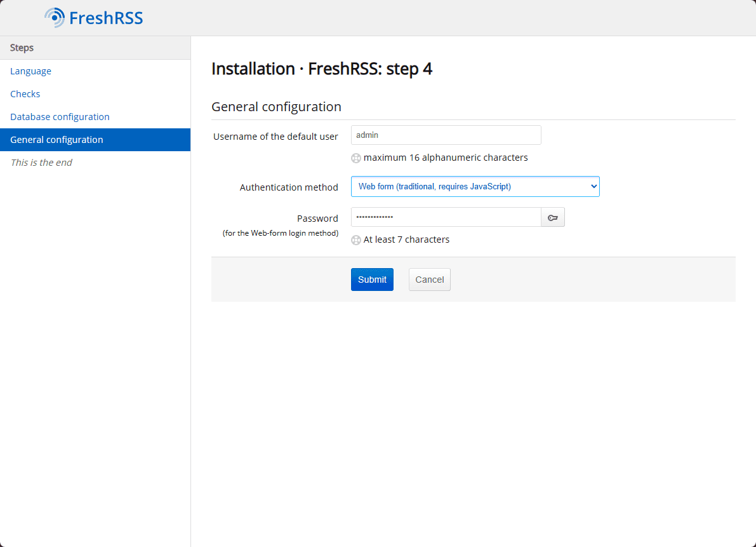The image size is (756, 547).
Task: Return to Database configuration step
Action: pos(60,117)
